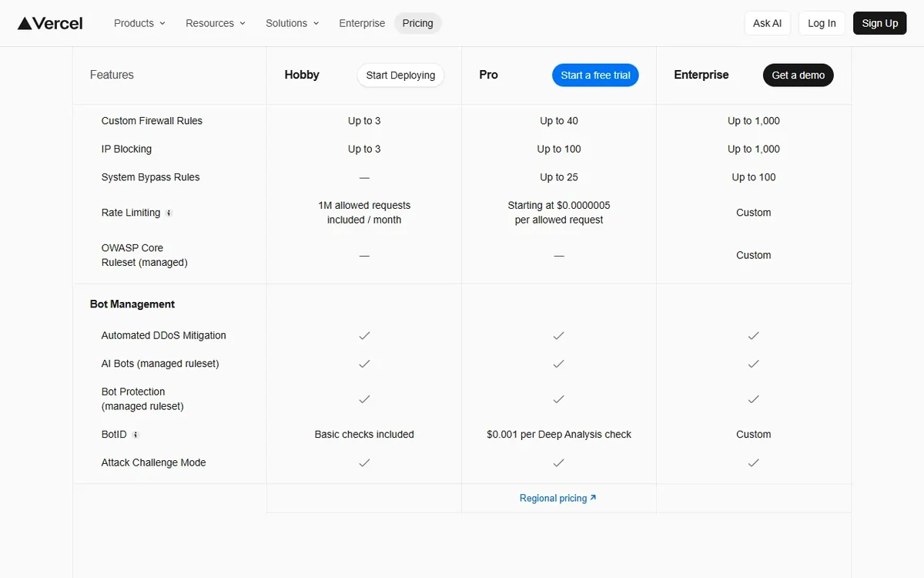Click the BotID row label
The height and width of the screenshot is (578, 924).
(x=114, y=435)
